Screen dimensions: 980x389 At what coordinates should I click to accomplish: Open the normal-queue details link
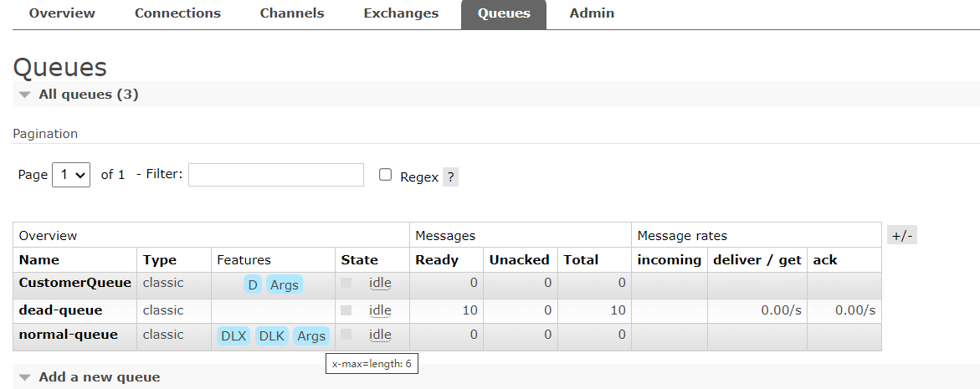click(x=68, y=335)
